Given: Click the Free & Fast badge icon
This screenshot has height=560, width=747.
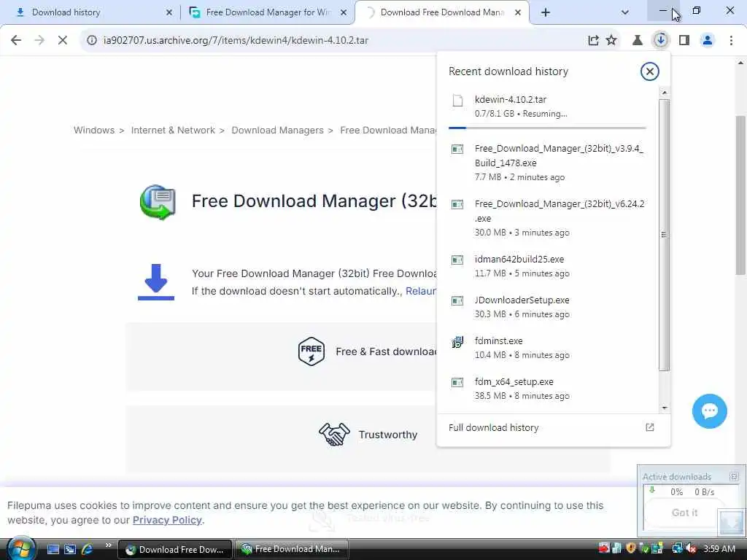Looking at the screenshot, I should point(311,351).
